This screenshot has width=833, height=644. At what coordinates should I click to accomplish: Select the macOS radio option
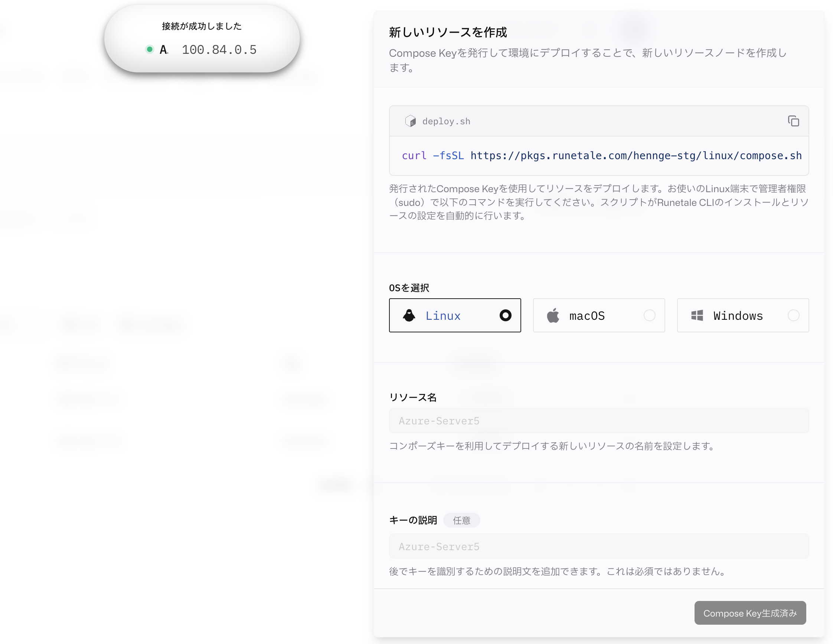pyautogui.click(x=650, y=316)
